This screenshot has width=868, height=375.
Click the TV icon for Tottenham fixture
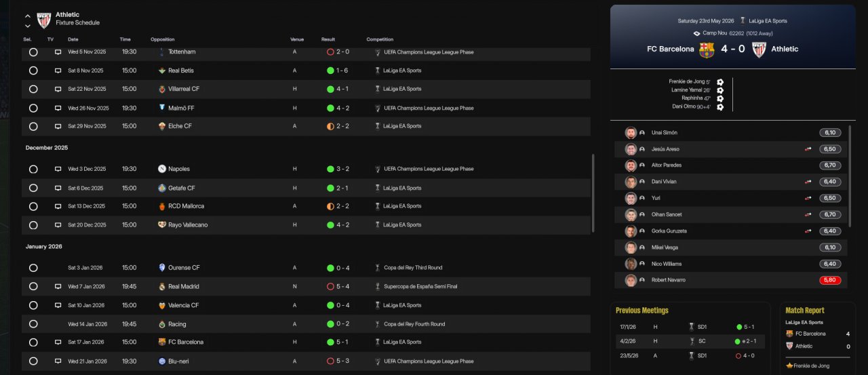(x=58, y=52)
